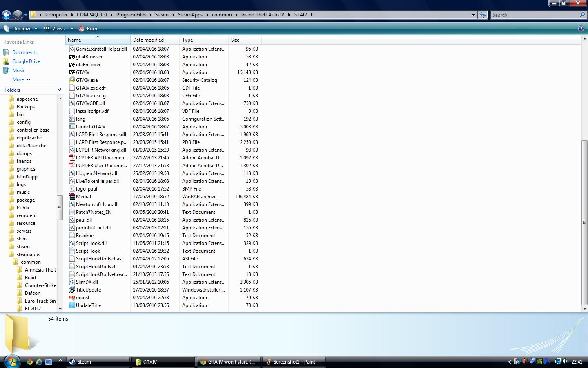This screenshot has width=588, height=368.
Task: Open the address bar history dropdown
Action: tap(473, 15)
